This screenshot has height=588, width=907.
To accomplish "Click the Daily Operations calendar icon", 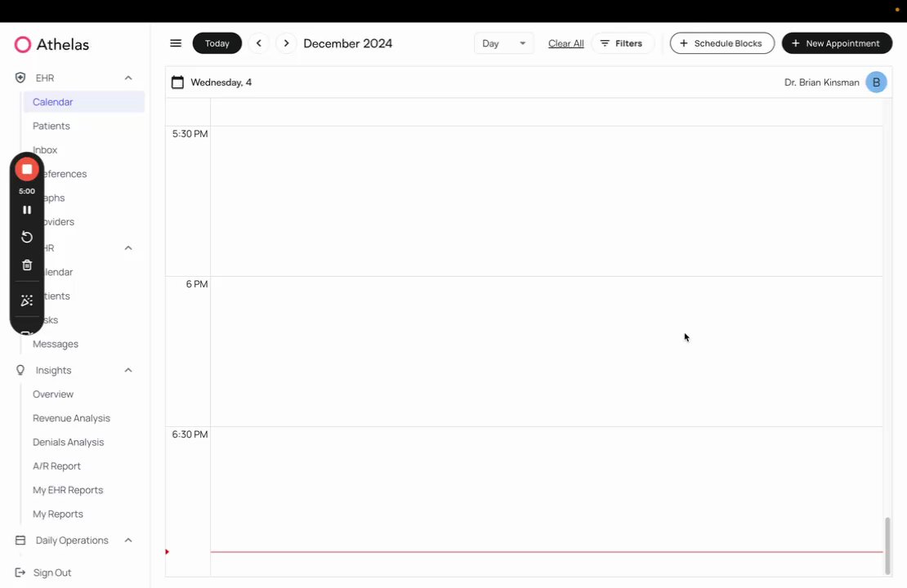I will (x=20, y=540).
